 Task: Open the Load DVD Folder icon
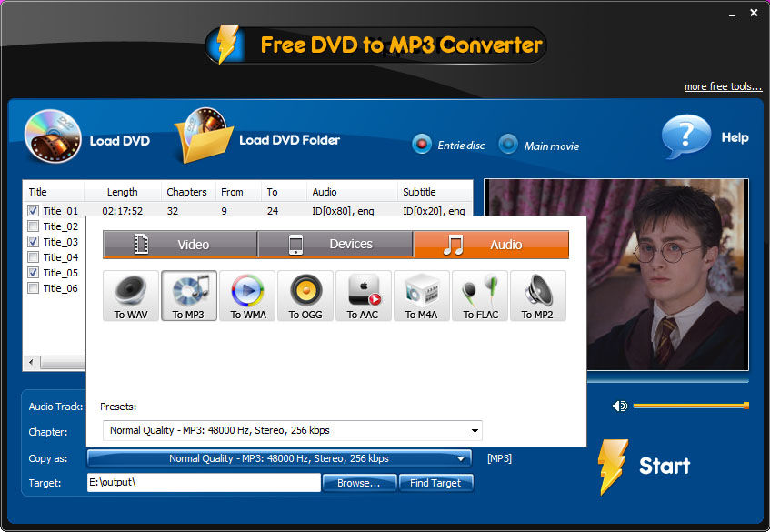(x=204, y=136)
